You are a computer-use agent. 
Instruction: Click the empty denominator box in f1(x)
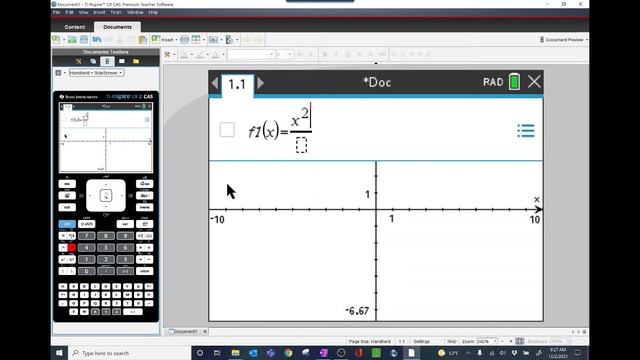pos(301,145)
